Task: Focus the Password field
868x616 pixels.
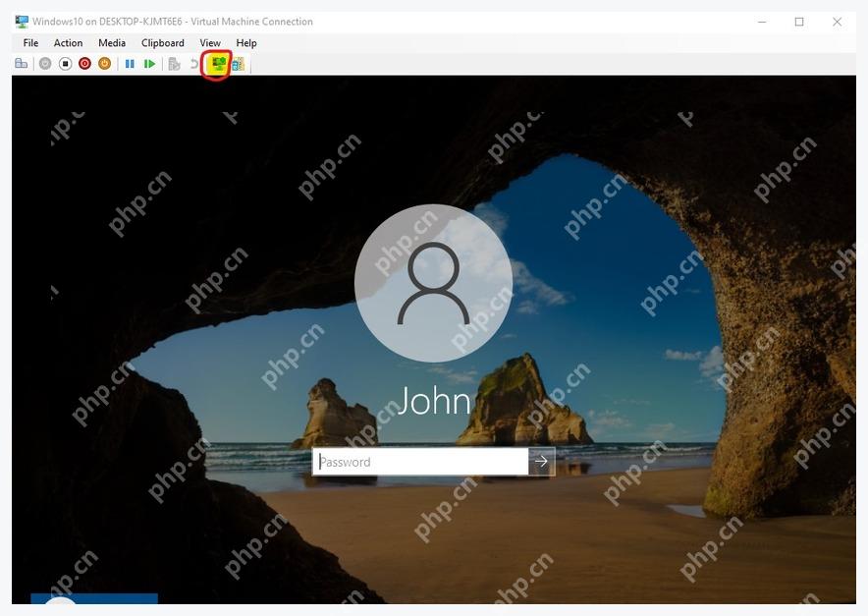Action: pyautogui.click(x=420, y=462)
